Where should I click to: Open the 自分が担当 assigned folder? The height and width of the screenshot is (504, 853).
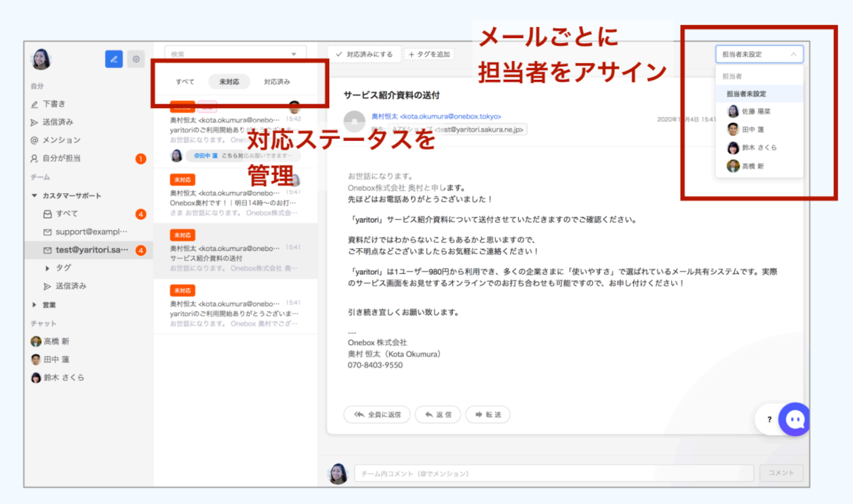(x=61, y=158)
